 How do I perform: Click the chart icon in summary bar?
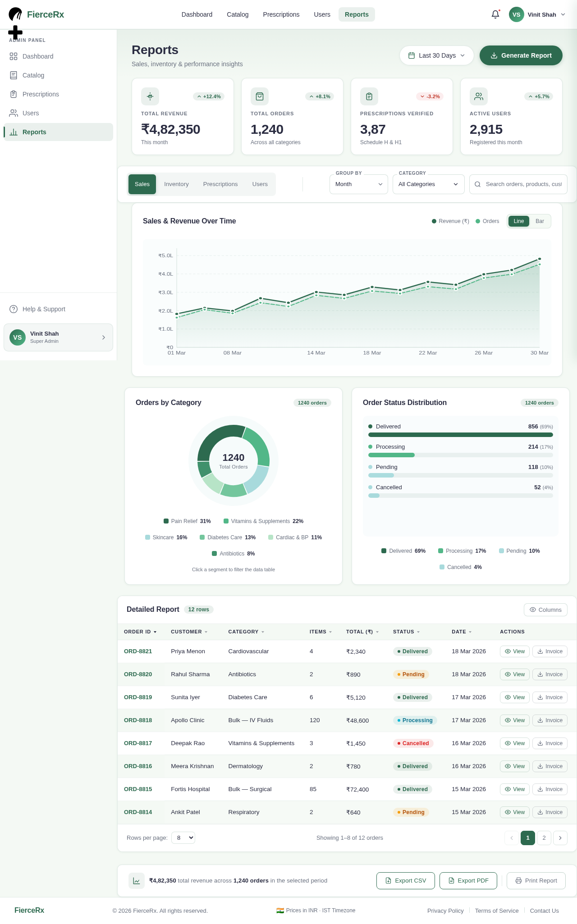click(x=137, y=881)
